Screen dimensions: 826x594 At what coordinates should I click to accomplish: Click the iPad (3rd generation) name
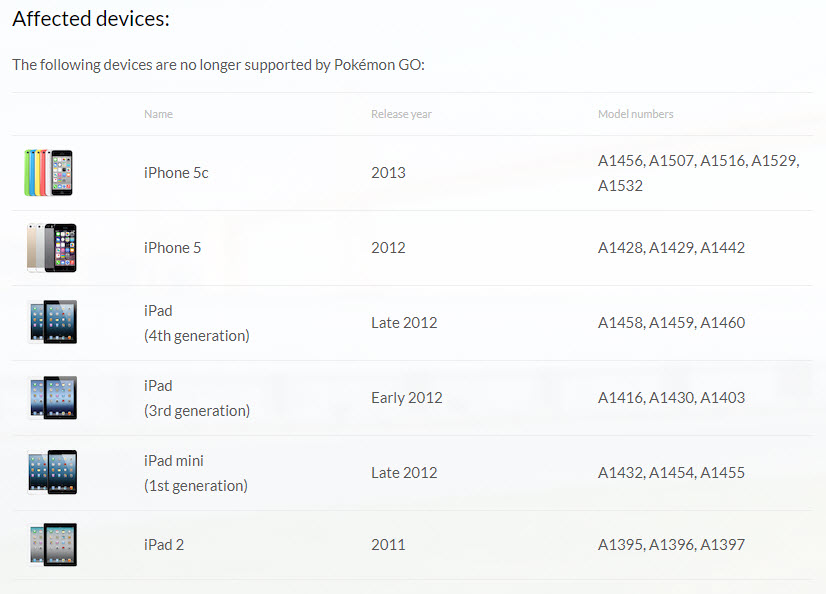pyautogui.click(x=196, y=398)
